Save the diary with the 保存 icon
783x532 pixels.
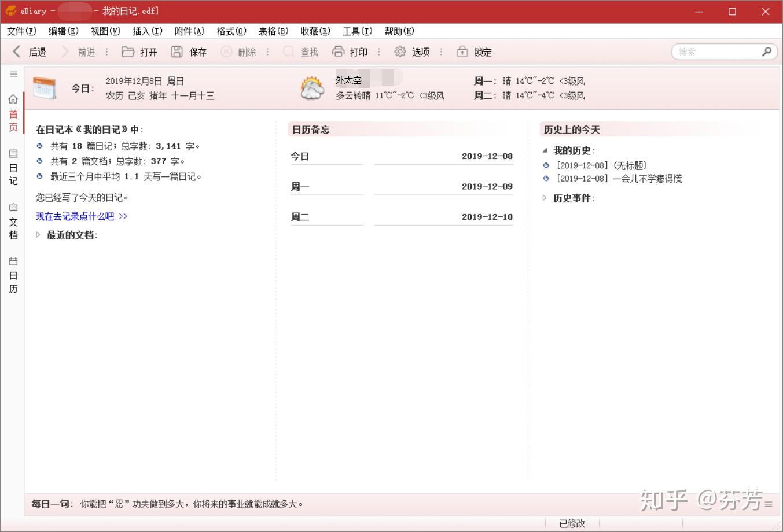point(189,51)
